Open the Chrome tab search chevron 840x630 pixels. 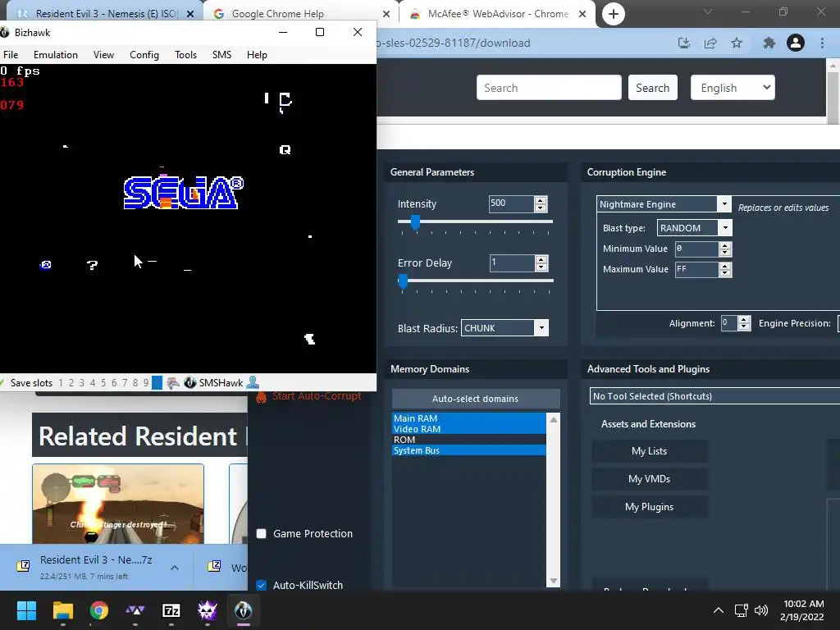point(708,11)
